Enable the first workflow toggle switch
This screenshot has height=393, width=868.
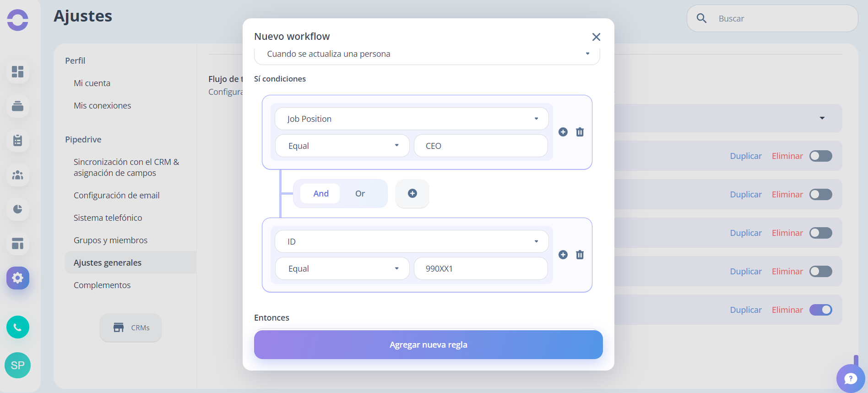[x=821, y=156]
